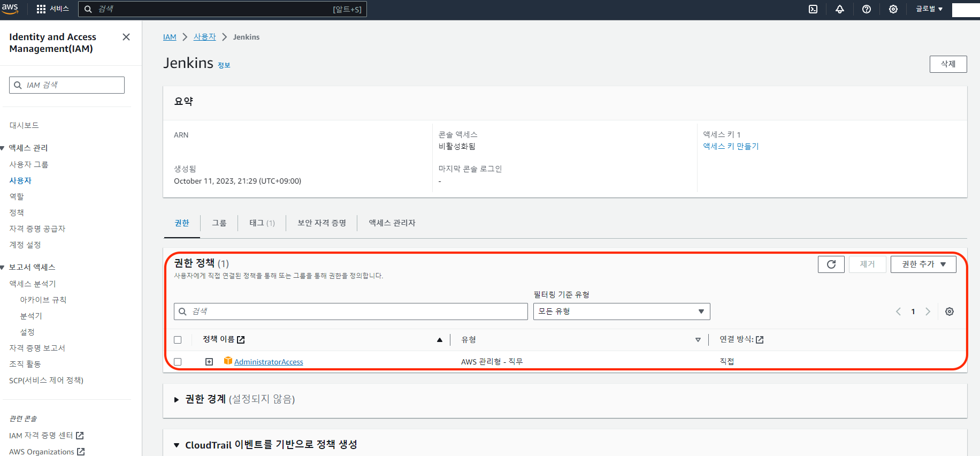980x456 pixels.
Task: Click the external link icon beside 정책 이름
Action: tap(241, 340)
